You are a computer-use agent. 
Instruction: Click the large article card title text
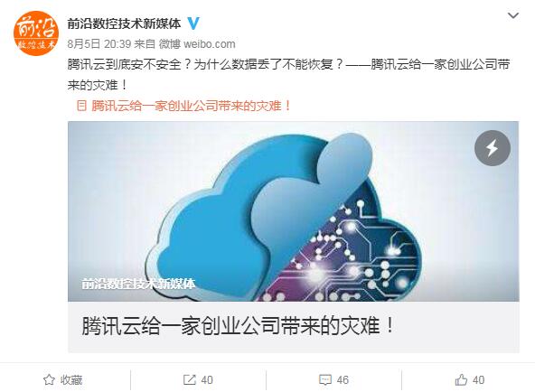coord(238,326)
